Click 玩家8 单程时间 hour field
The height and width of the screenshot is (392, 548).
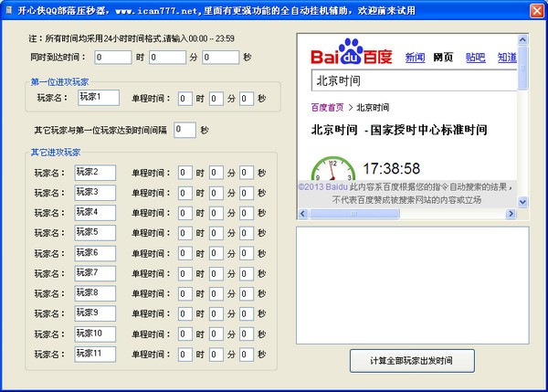pos(184,293)
